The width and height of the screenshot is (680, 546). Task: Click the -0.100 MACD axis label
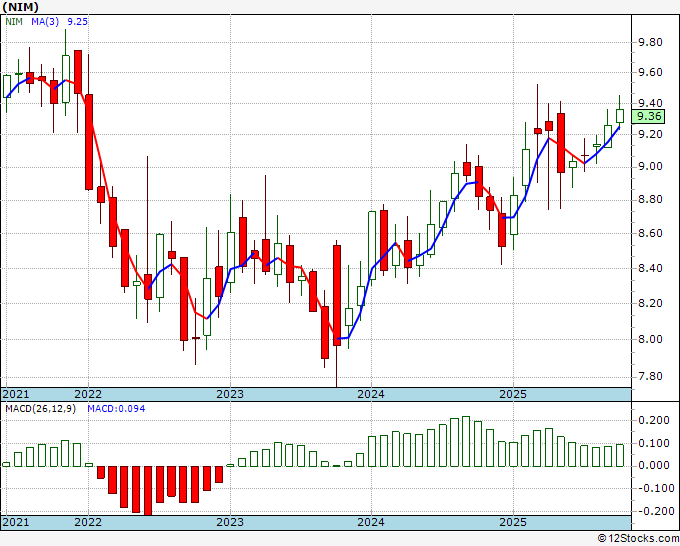click(x=654, y=488)
